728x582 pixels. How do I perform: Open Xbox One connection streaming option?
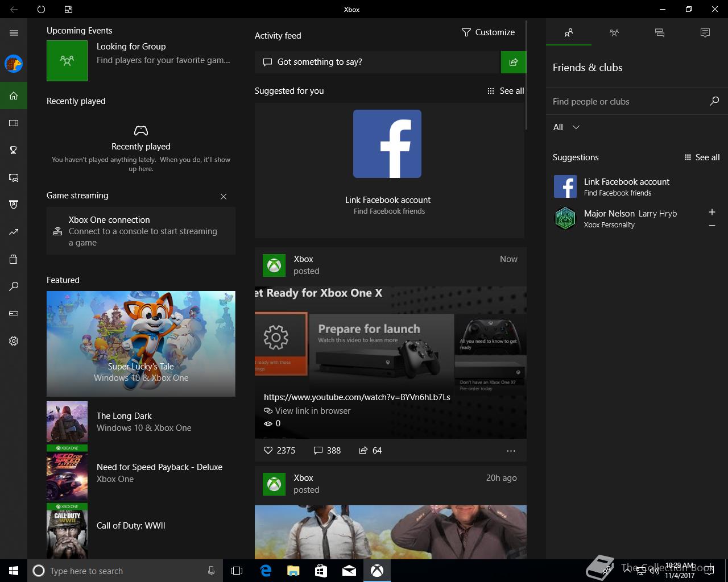point(141,231)
